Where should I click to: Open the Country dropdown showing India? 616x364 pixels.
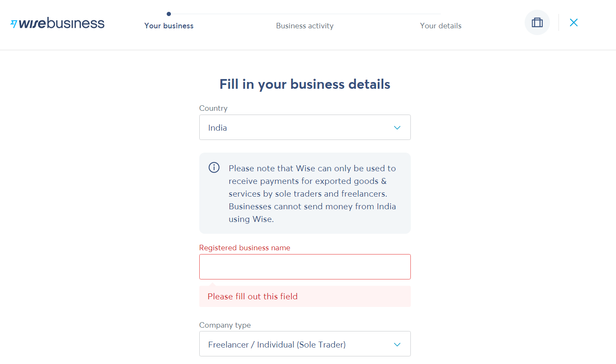[x=305, y=127]
